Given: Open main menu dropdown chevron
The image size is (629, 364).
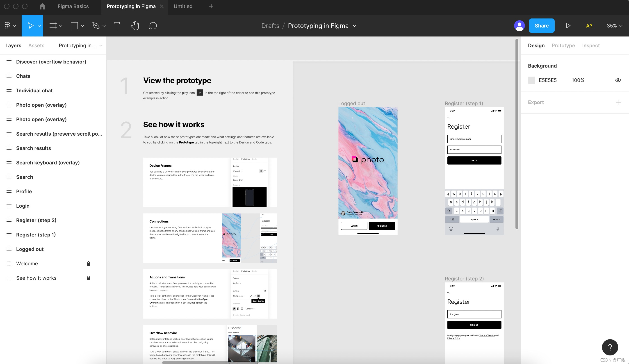Looking at the screenshot, I should 14,26.
